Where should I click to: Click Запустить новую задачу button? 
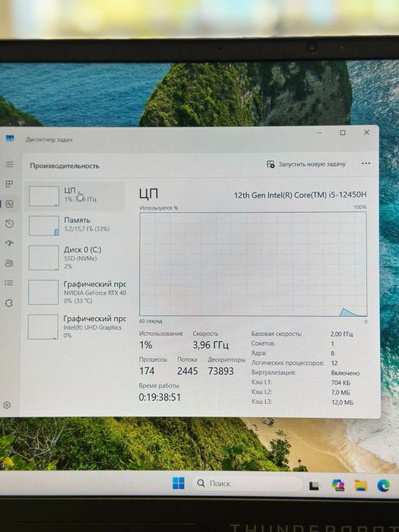[x=306, y=164]
